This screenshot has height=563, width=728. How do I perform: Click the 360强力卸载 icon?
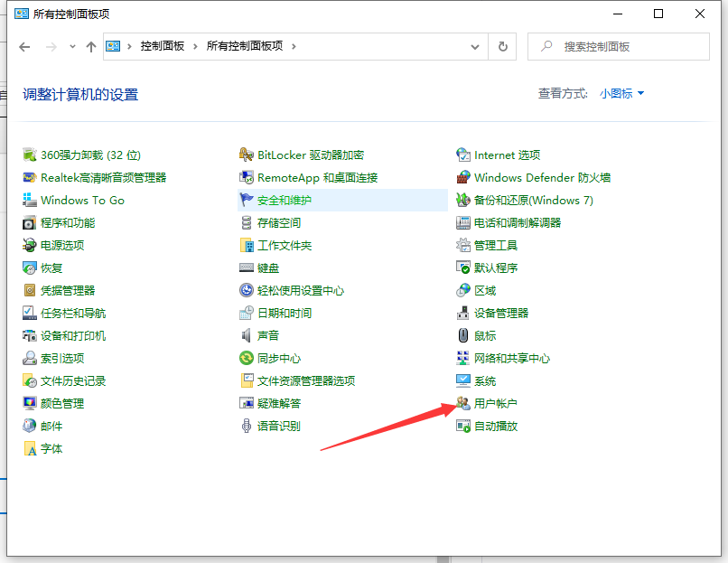pyautogui.click(x=30, y=155)
